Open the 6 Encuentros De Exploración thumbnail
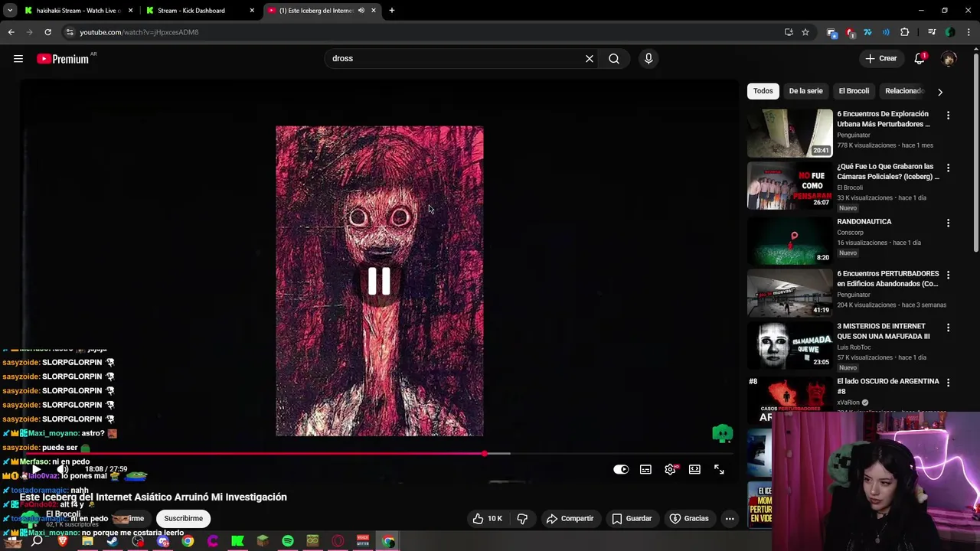Screen dimensions: 980x551 [x=789, y=133]
